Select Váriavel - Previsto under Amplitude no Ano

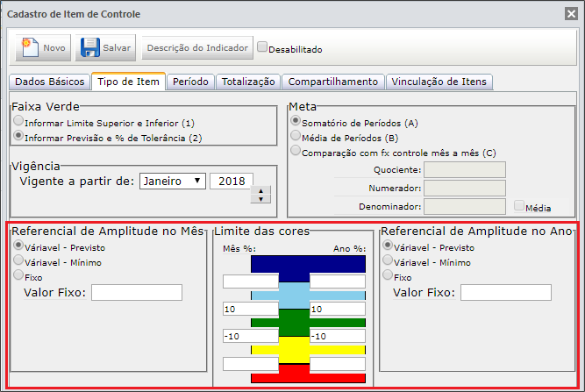(388, 245)
